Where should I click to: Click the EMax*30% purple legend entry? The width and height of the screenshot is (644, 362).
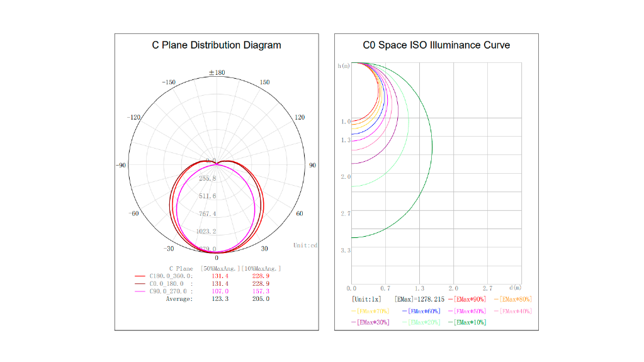pos(370,322)
